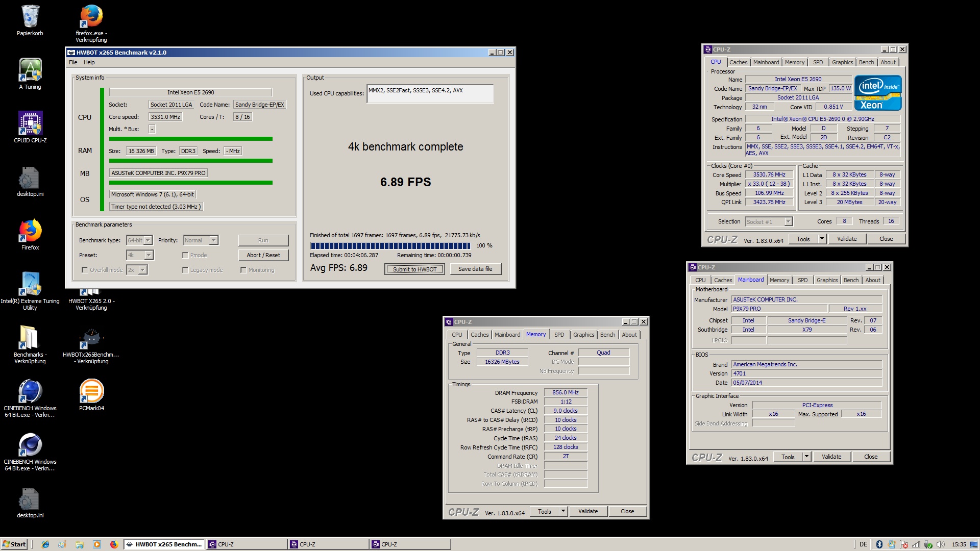Switch to Graphics tab in CPU-Z Mainboard window
This screenshot has width=980, height=551.
coord(827,280)
